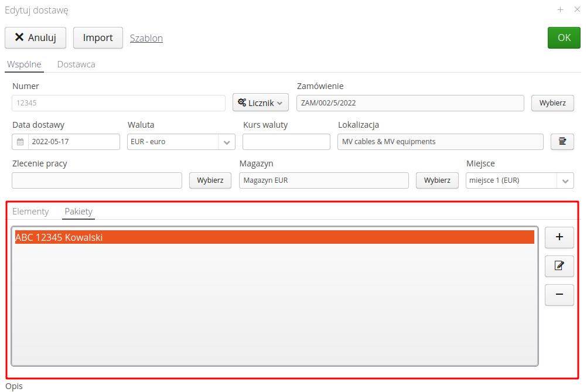Click the calendar icon in delivery date

[21, 142]
